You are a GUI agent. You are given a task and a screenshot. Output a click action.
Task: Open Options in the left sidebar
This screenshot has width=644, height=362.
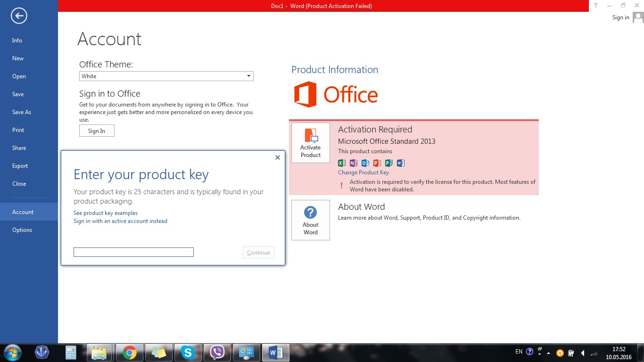[22, 230]
